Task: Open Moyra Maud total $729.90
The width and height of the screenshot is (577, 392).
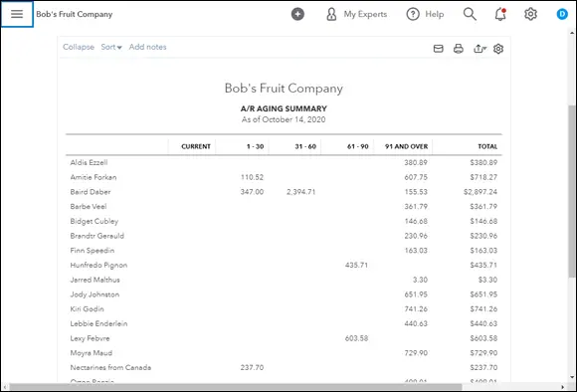Action: tap(483, 353)
